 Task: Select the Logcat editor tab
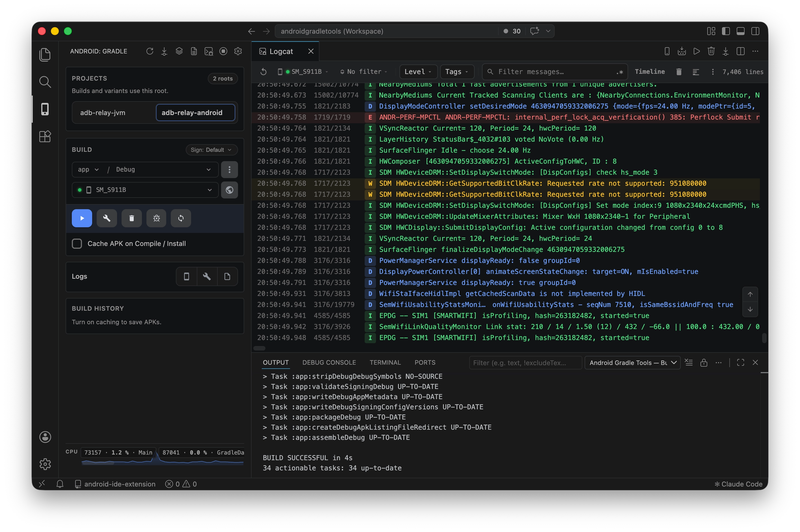281,51
